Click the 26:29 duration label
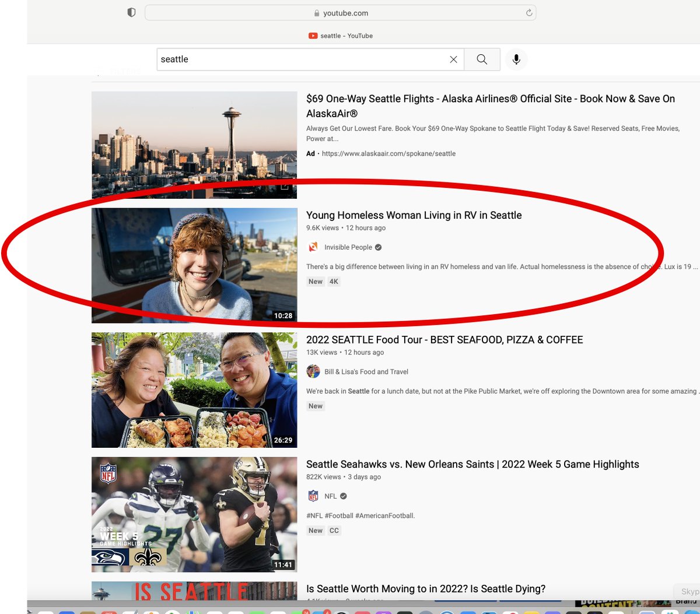Viewport: 700px width, 614px height. point(283,440)
